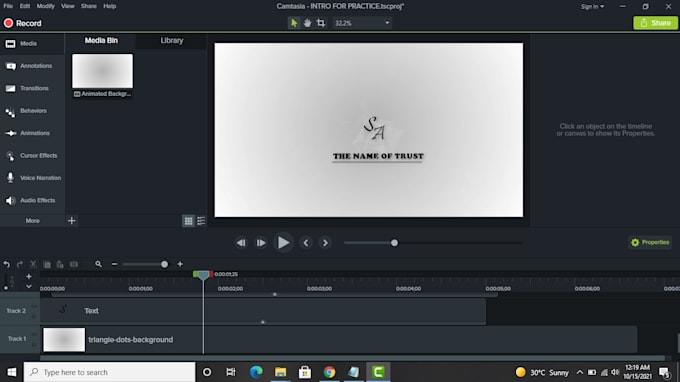Select the triangle-dots-background clip on Track 1
680x382 pixels.
click(x=339, y=340)
